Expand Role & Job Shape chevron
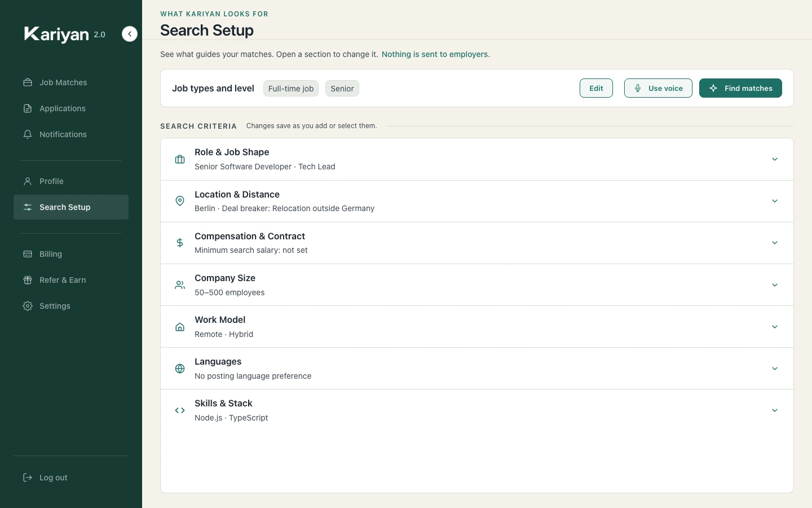Image resolution: width=812 pixels, height=508 pixels. [x=775, y=159]
